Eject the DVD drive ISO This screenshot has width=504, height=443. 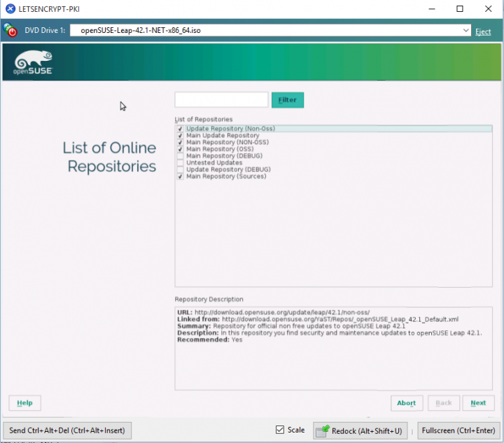click(483, 31)
